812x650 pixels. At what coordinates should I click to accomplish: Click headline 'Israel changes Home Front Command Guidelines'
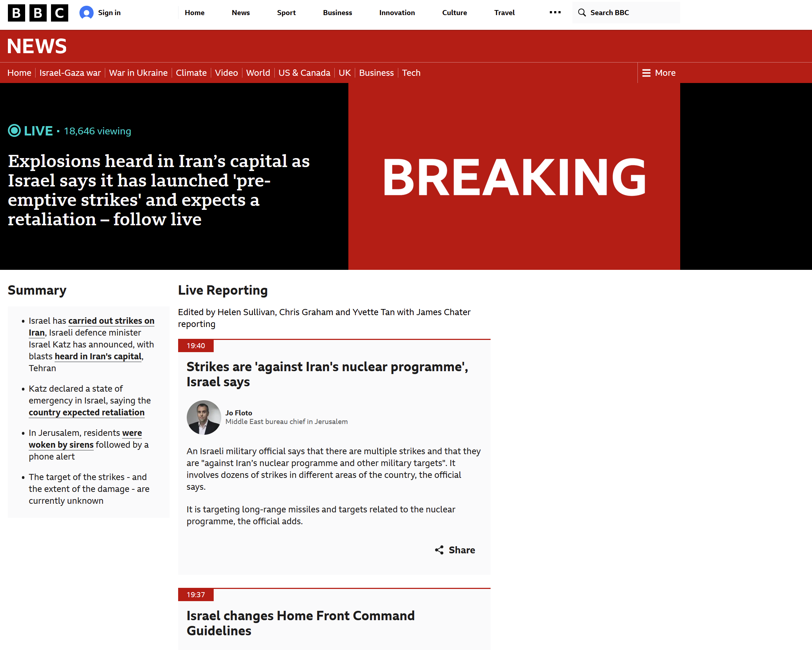pyautogui.click(x=301, y=623)
